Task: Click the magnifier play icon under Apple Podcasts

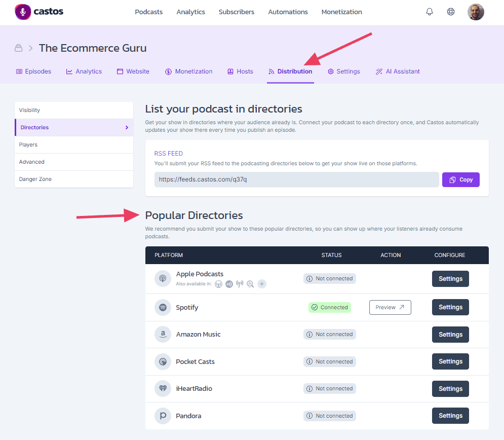Action: pyautogui.click(x=250, y=284)
